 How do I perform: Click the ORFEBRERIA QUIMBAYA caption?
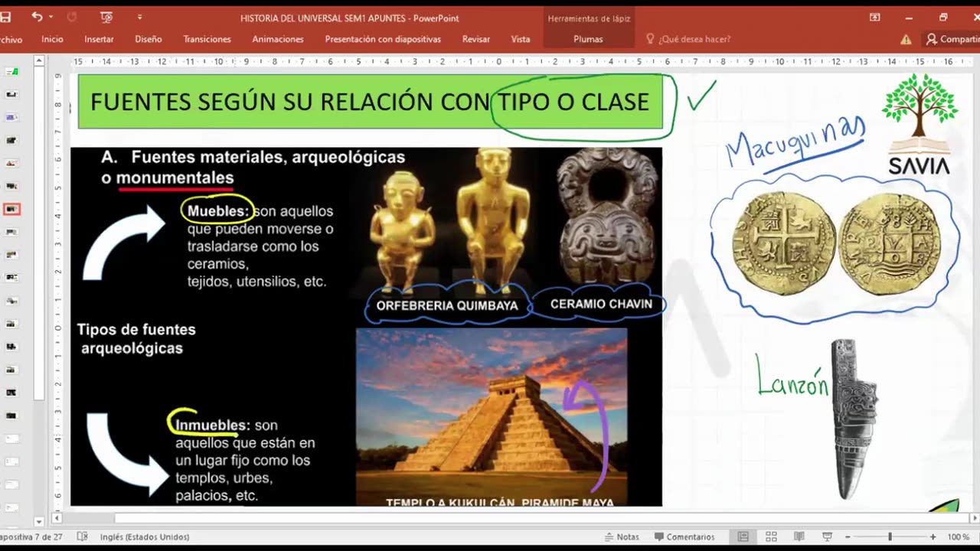pos(447,305)
